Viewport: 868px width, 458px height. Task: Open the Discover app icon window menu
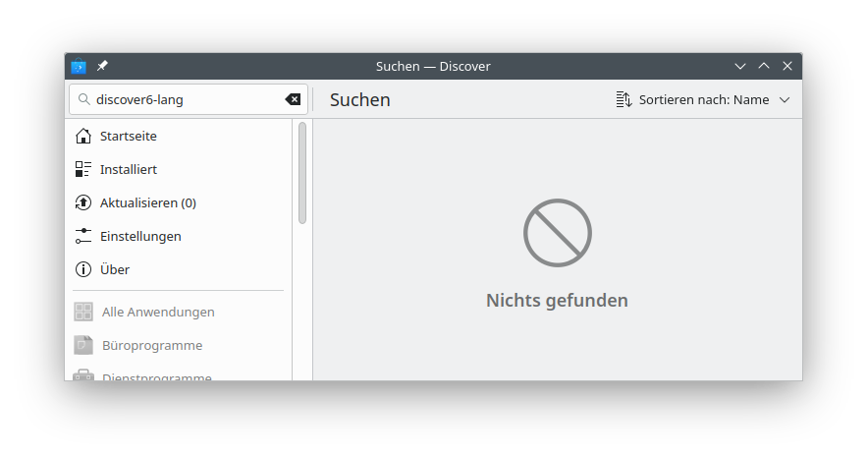(79, 66)
